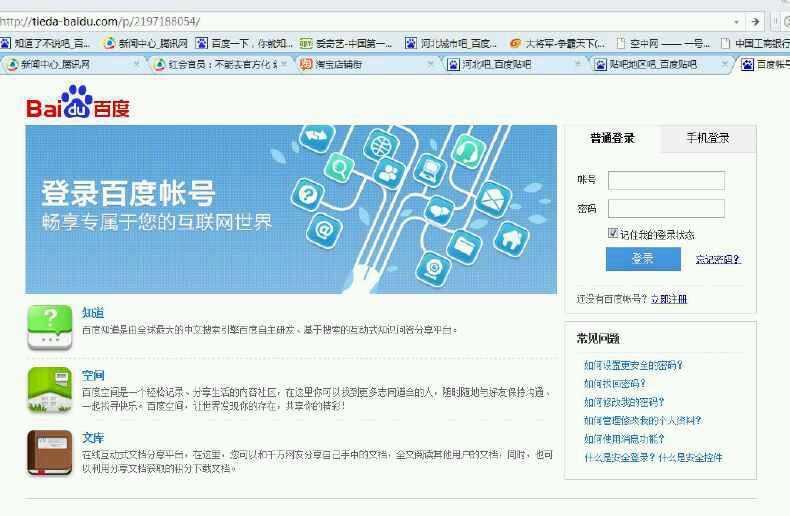Close the 贴吧地区吧 tab
Viewport: 790px width, 516px height.
pyautogui.click(x=725, y=64)
